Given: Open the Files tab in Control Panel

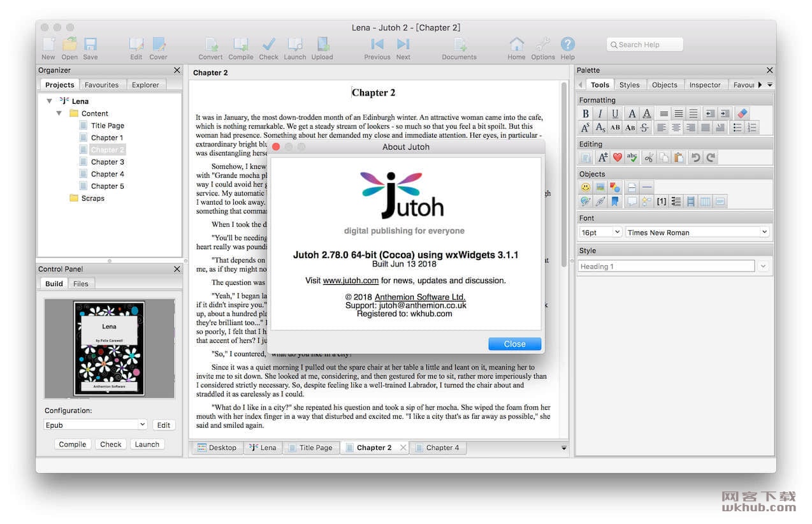Looking at the screenshot, I should point(81,284).
